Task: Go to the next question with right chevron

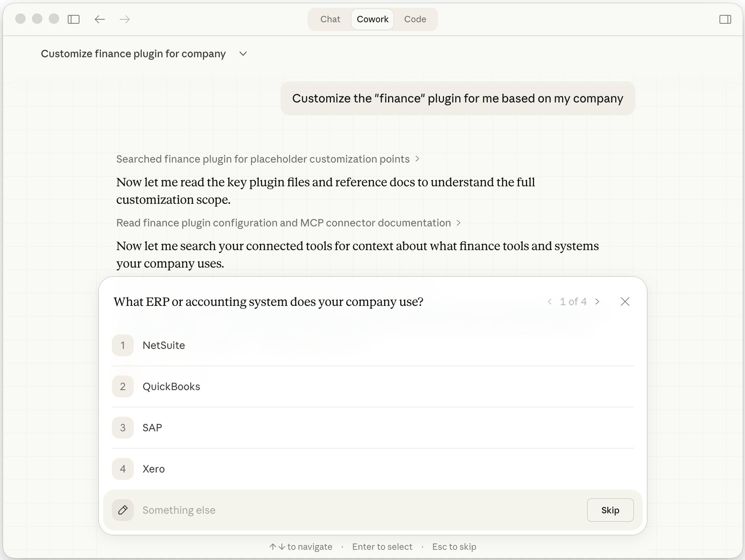Action: [x=597, y=302]
